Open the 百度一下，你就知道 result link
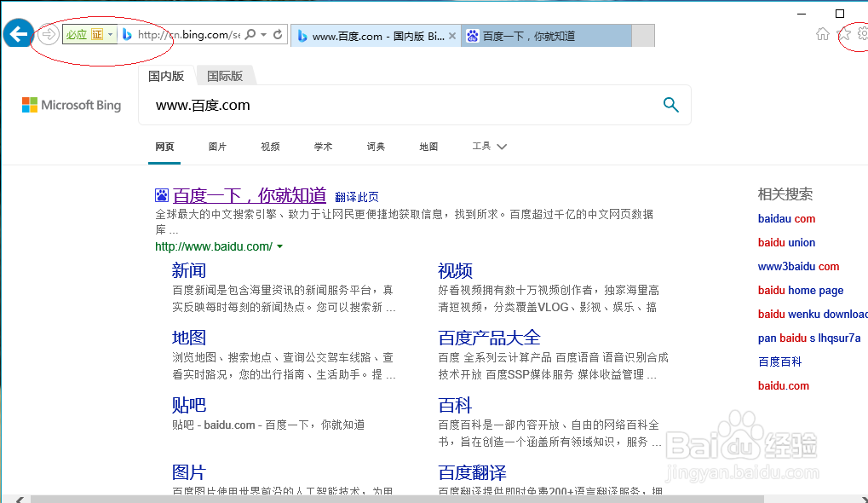The width and height of the screenshot is (868, 503). tap(249, 195)
